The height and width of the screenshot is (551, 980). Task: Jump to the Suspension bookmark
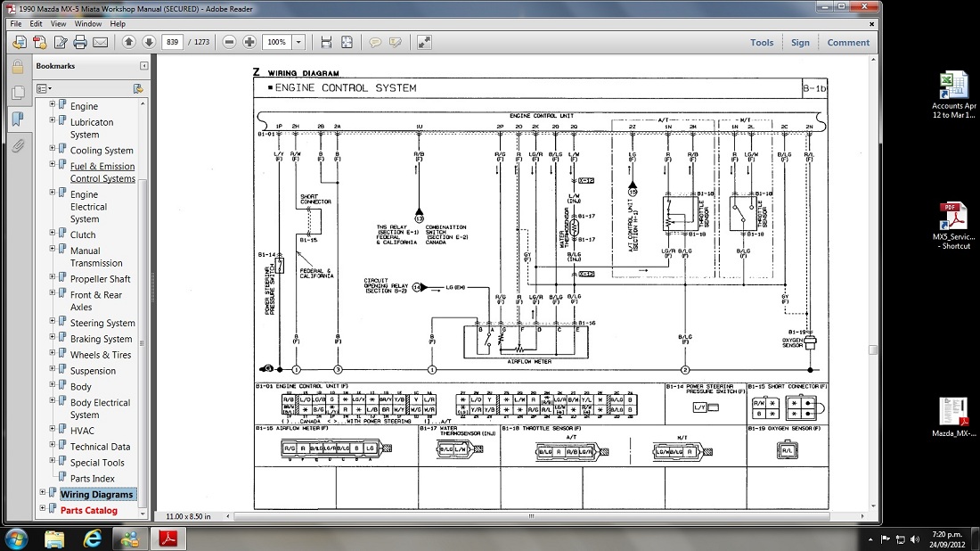pyautogui.click(x=93, y=371)
